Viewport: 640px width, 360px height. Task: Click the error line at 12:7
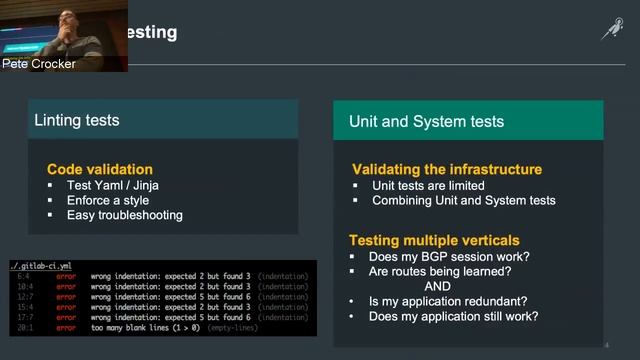tap(162, 297)
